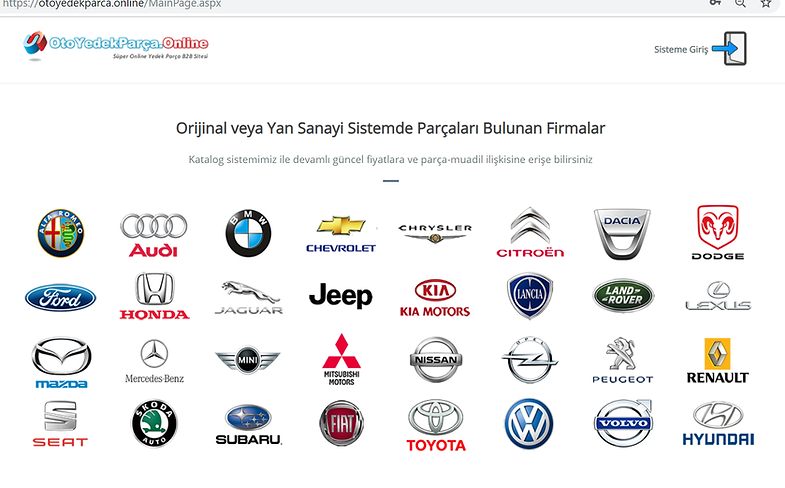Choose the Jeep logo
The height and width of the screenshot is (488, 785).
[341, 296]
